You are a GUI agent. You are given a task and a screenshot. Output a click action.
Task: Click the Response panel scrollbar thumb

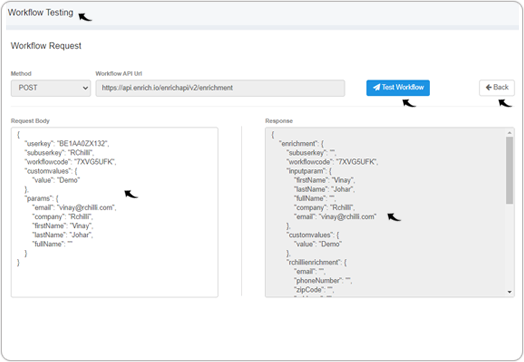pyautogui.click(x=509, y=170)
